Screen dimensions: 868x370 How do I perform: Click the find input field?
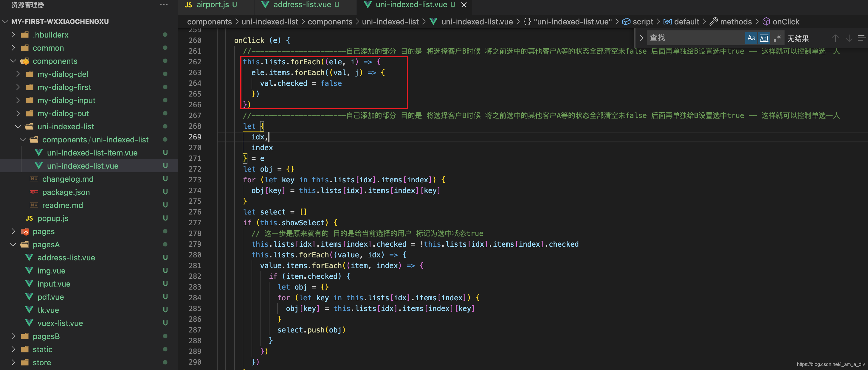[x=694, y=38]
